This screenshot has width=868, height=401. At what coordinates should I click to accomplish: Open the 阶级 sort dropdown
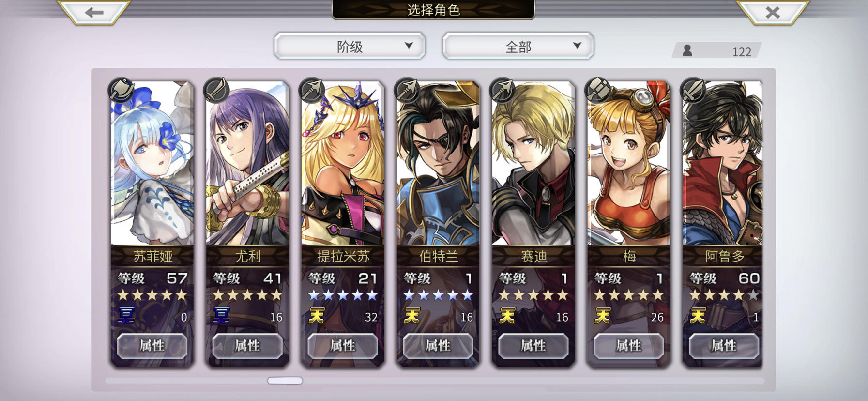(350, 46)
